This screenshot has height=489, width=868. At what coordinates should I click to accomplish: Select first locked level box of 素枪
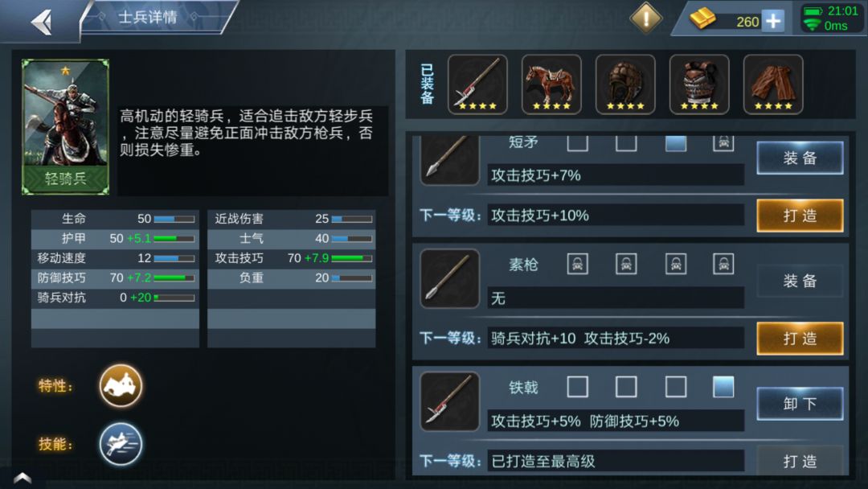coord(577,264)
